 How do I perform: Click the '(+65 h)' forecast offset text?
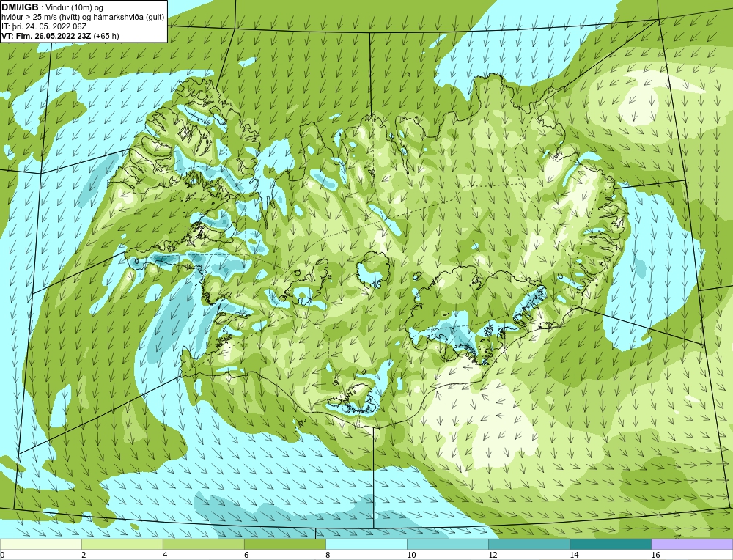point(106,36)
